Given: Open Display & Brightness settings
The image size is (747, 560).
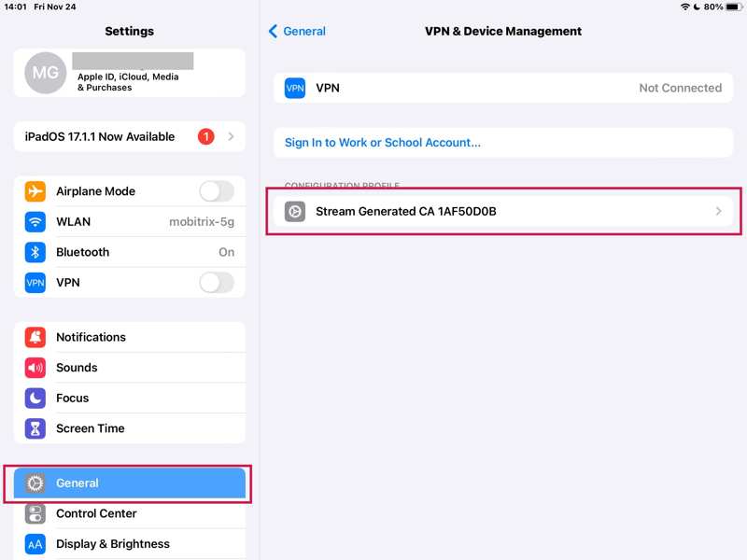Looking at the screenshot, I should [x=130, y=544].
